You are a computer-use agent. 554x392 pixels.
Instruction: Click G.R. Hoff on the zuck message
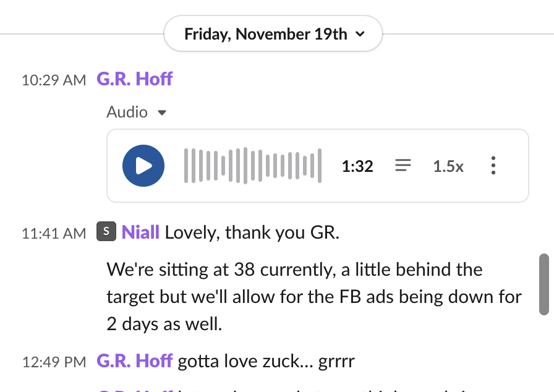(x=134, y=360)
